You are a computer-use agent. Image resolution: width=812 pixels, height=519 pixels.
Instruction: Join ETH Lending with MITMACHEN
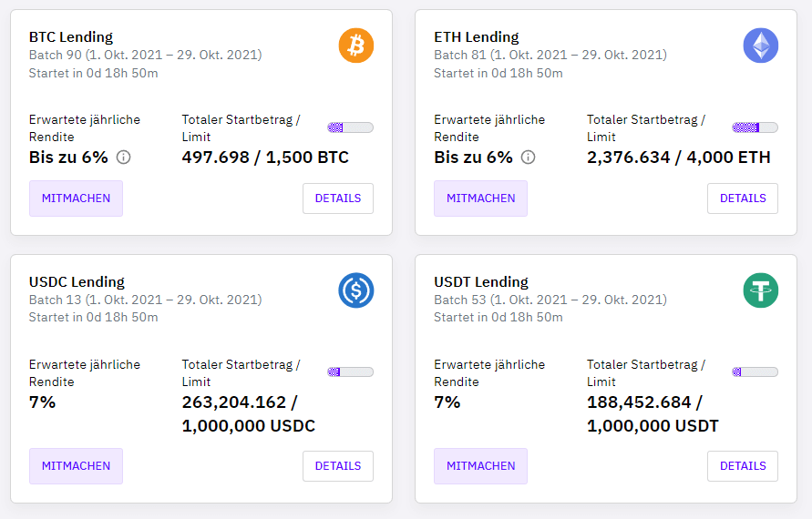tap(480, 198)
